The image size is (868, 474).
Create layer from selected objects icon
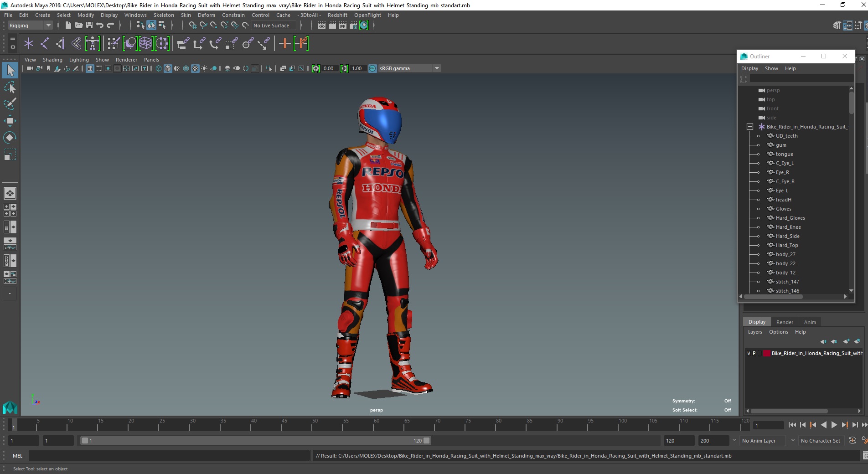(857, 341)
